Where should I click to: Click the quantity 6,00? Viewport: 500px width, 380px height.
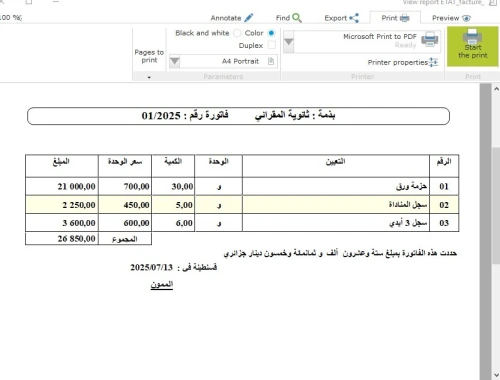184,223
